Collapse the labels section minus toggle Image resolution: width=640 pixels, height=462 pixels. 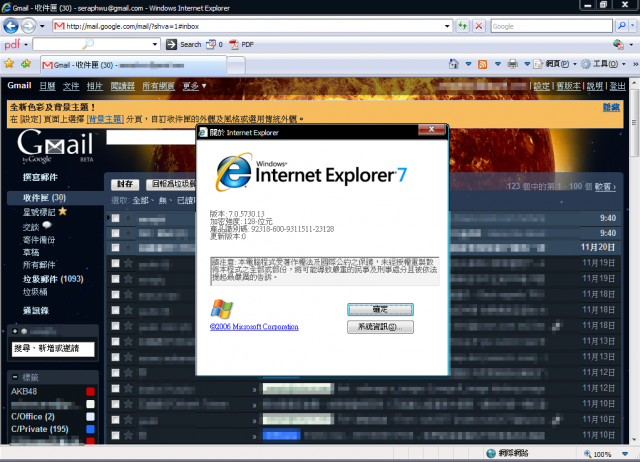15,377
